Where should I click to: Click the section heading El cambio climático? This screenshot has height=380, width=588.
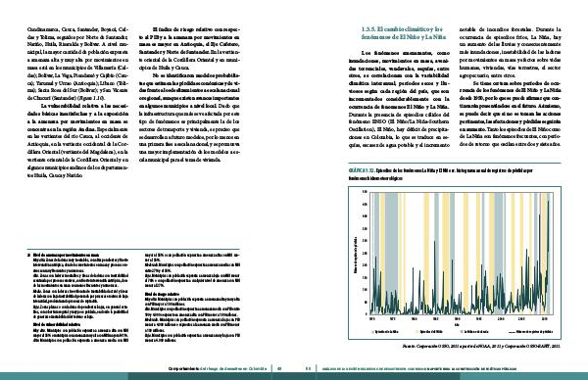tap(404, 33)
